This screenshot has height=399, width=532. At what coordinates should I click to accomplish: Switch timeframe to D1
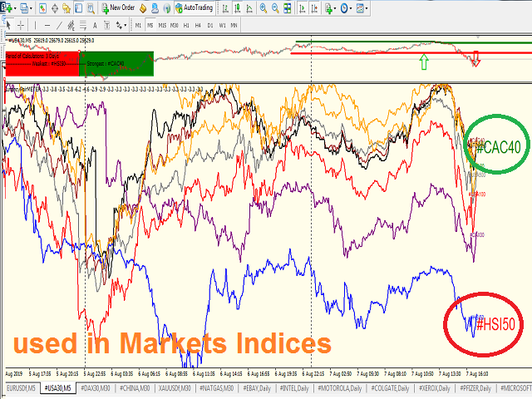(x=210, y=25)
